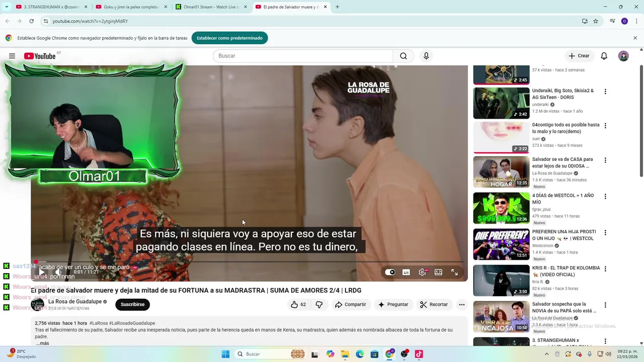The image size is (644, 362).
Task: Click the Chrome address bar URL
Action: pyautogui.click(x=90, y=21)
